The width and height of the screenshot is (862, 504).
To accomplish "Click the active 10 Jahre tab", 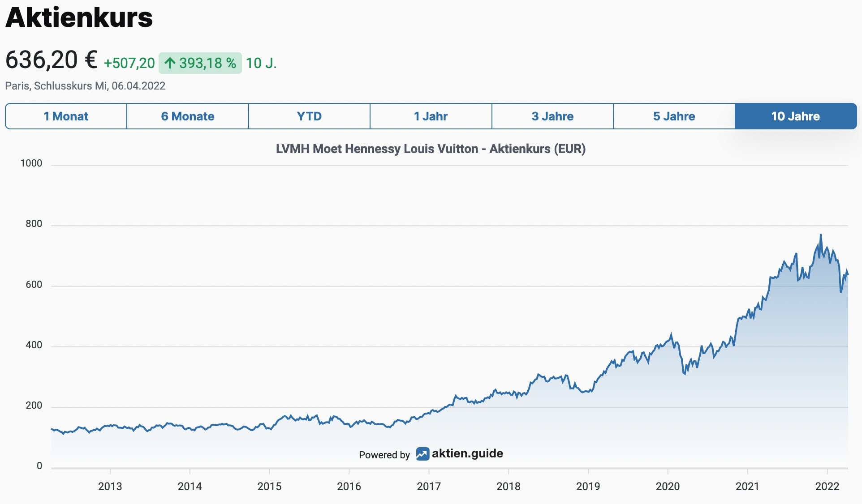I will tap(796, 116).
